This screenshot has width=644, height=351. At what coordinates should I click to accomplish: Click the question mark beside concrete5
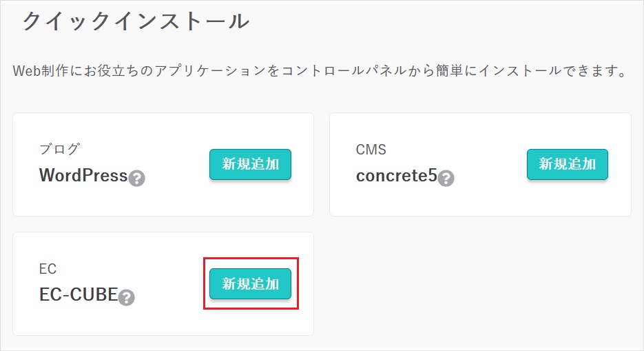pyautogui.click(x=446, y=179)
